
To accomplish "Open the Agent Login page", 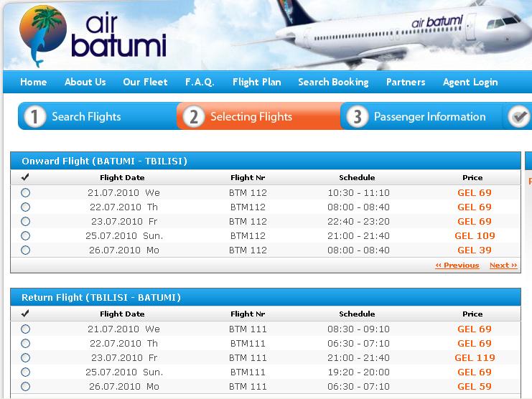I will coord(470,82).
